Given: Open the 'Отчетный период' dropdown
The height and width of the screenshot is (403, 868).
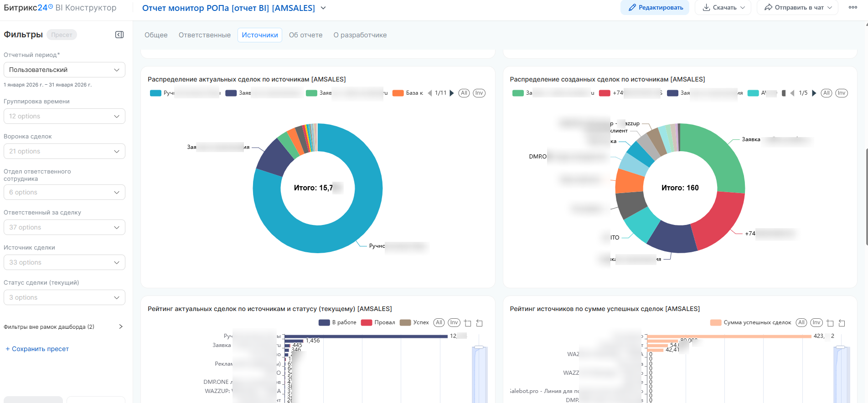Looking at the screenshot, I should pos(64,70).
